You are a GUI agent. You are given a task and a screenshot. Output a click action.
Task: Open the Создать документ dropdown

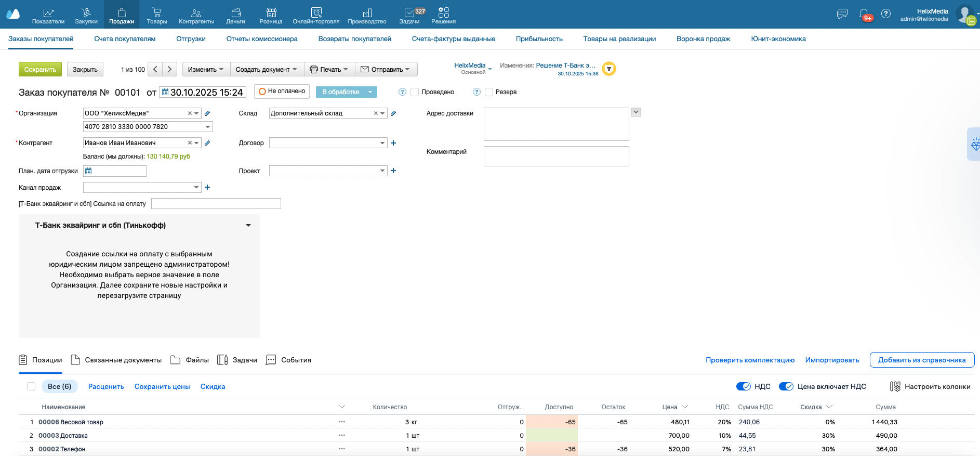point(267,69)
